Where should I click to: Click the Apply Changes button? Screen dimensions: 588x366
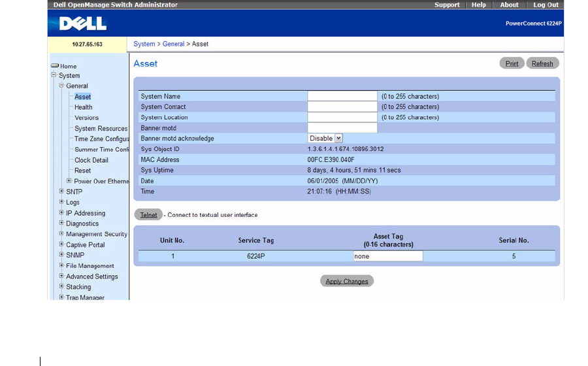click(x=347, y=281)
